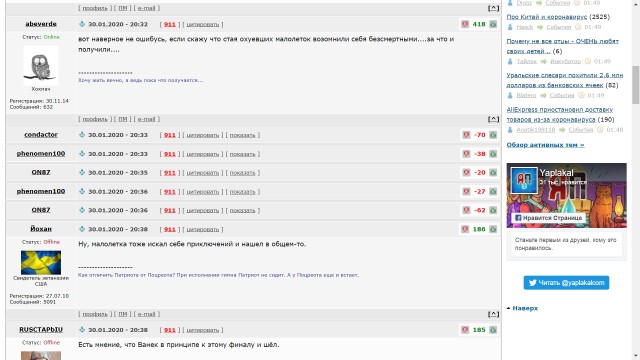Show hidden phenomen100 post from 20:36

point(242,192)
